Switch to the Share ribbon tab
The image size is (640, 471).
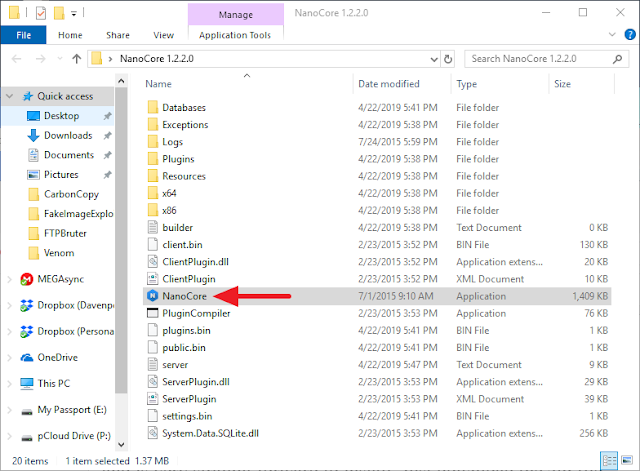click(x=118, y=35)
